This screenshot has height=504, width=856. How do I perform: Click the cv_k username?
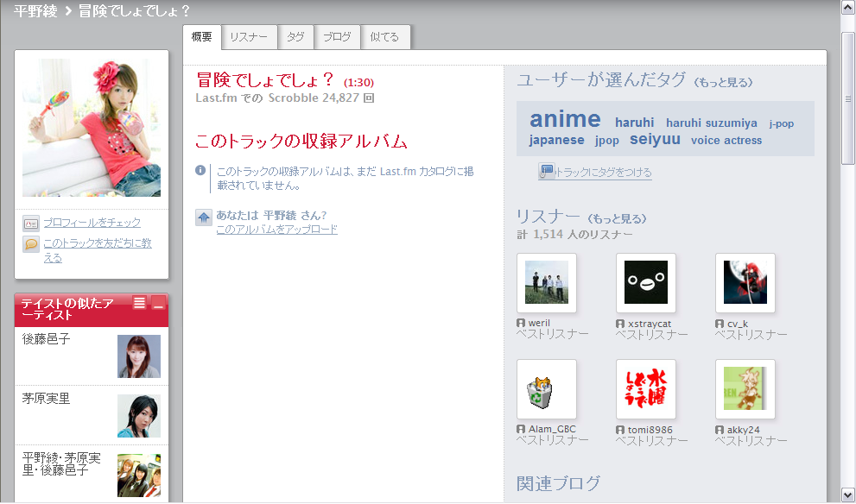(x=737, y=324)
